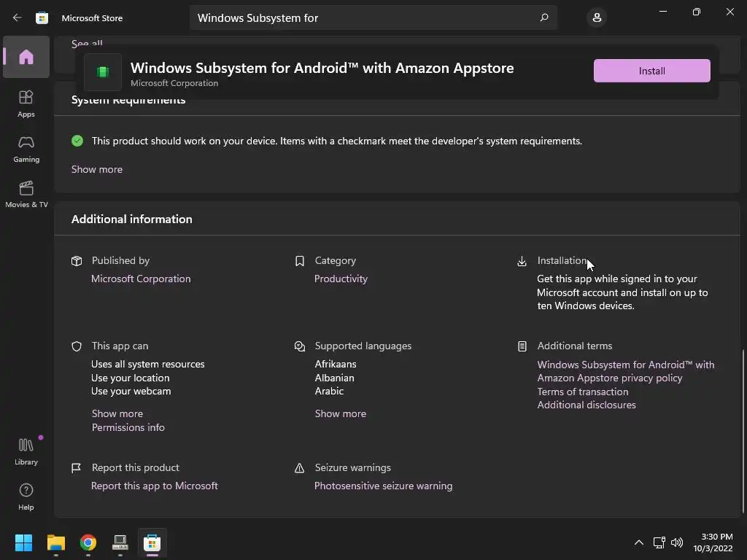Click Microsoft Corporation under app title
This screenshot has width=747, height=560.
174,83
